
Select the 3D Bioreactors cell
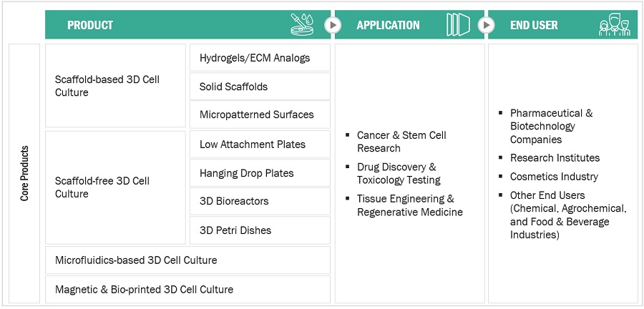click(260, 201)
